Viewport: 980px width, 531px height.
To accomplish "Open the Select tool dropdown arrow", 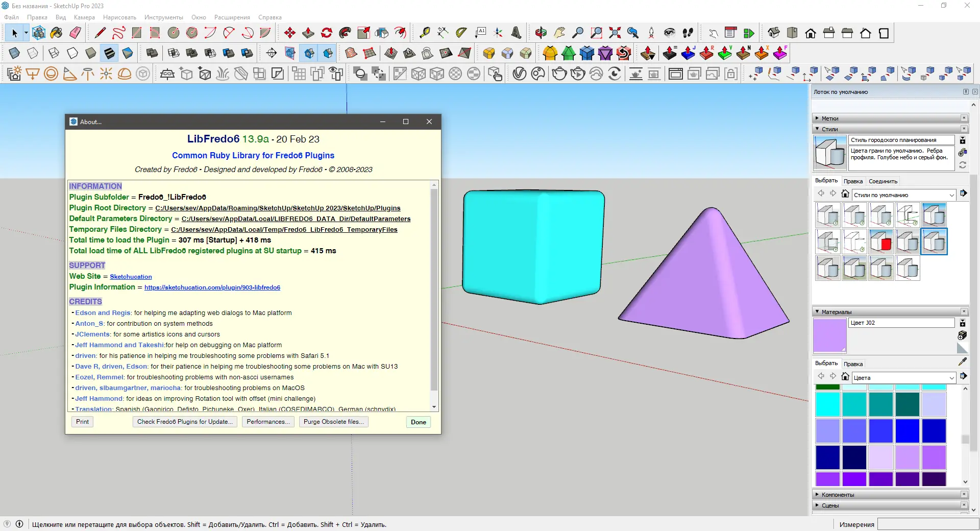I will [x=26, y=33].
